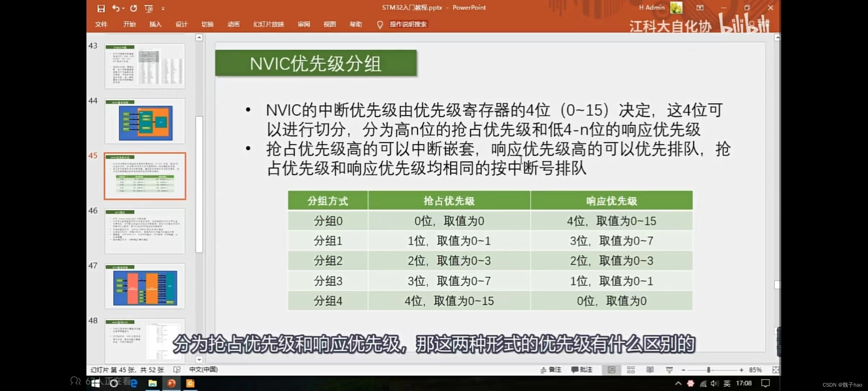
Task: Fit slide to current window icon
Action: tap(775, 370)
